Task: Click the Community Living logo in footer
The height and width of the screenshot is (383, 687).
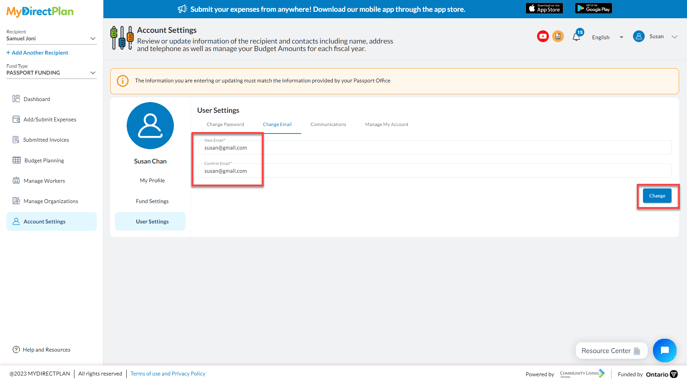Action: coord(582,374)
